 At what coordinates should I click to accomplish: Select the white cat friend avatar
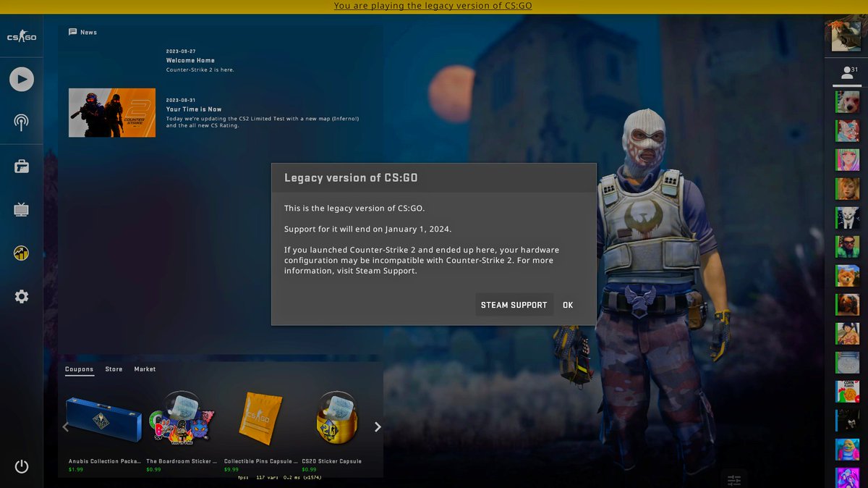pyautogui.click(x=847, y=218)
